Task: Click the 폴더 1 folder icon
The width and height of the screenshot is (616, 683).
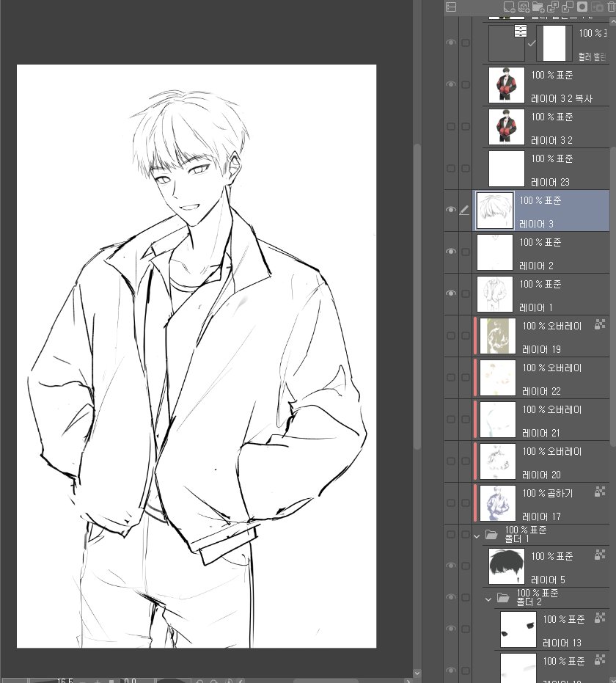Action: [491, 535]
